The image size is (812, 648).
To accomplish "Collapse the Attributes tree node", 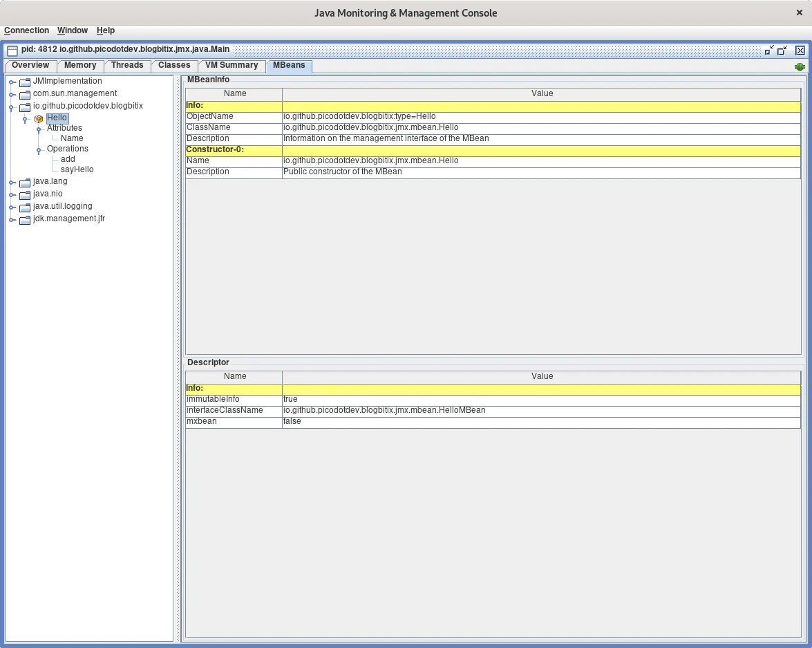I will tap(39, 129).
